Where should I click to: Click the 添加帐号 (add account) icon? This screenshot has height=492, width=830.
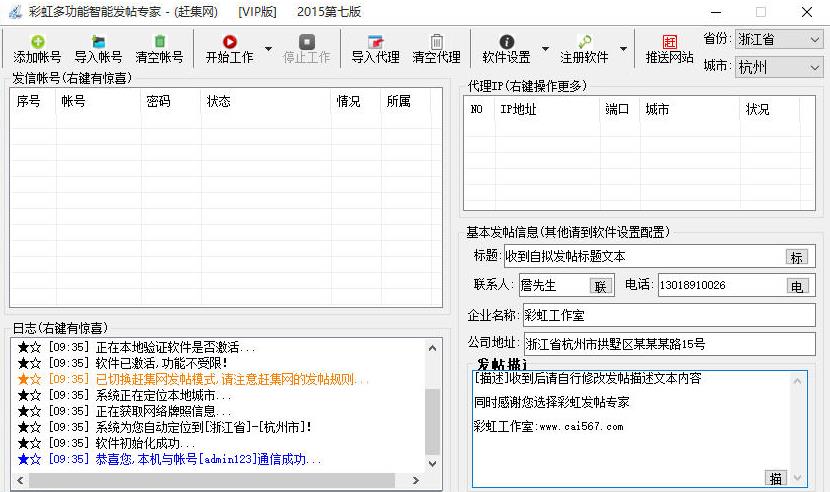tap(37, 42)
